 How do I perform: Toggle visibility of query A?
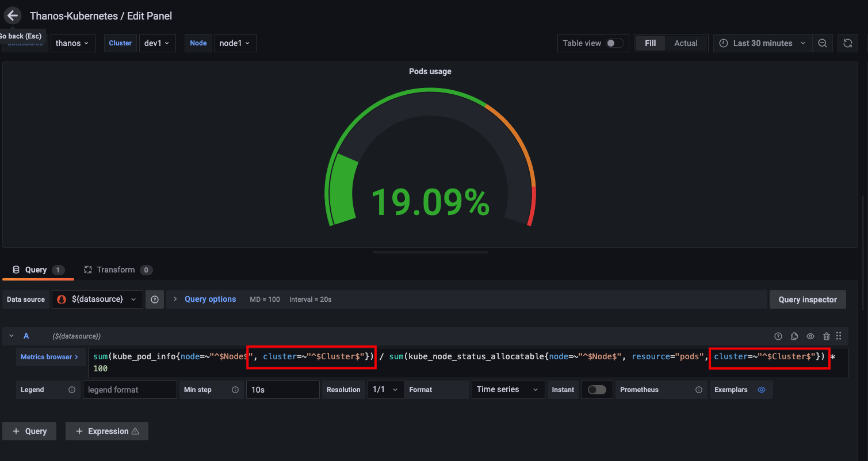pyautogui.click(x=810, y=336)
